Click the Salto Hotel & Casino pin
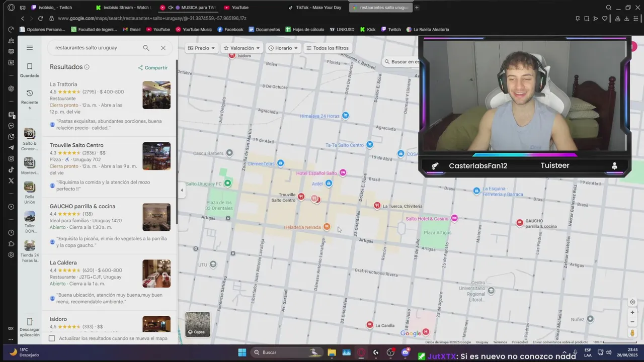 click(454, 218)
